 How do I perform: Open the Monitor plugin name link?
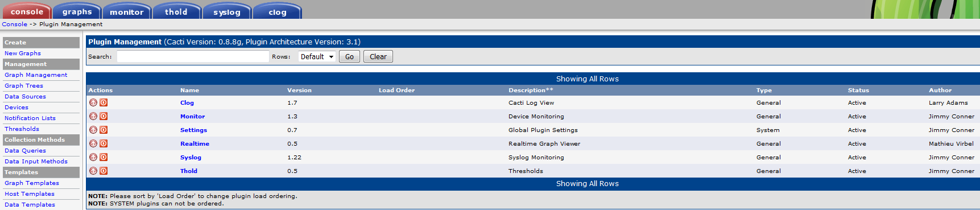coord(192,116)
